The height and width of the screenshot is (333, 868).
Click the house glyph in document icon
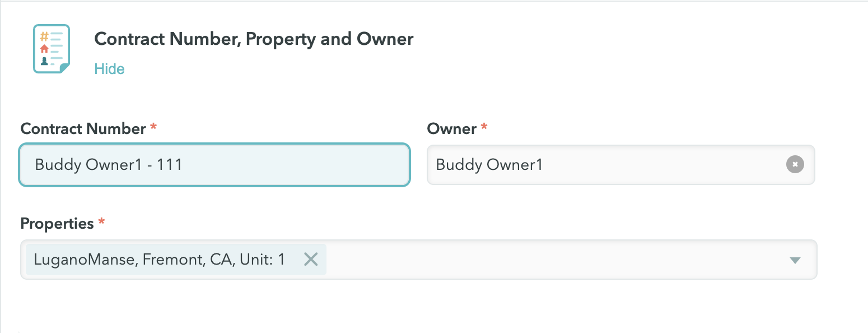[44, 49]
